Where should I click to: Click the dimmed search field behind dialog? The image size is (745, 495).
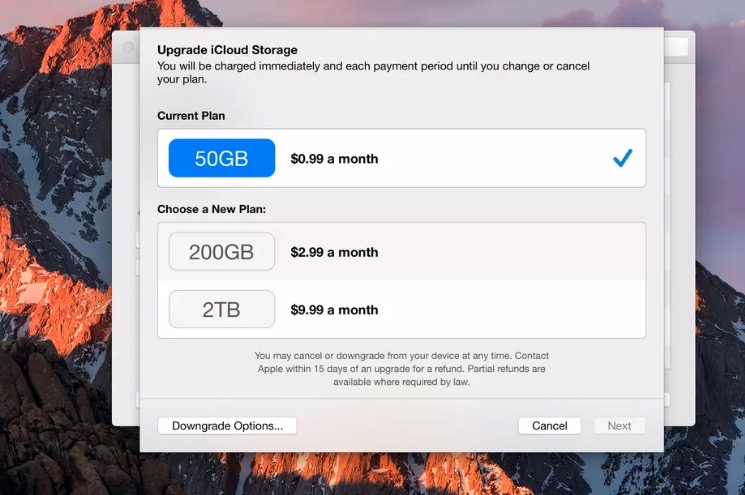pyautogui.click(x=677, y=47)
